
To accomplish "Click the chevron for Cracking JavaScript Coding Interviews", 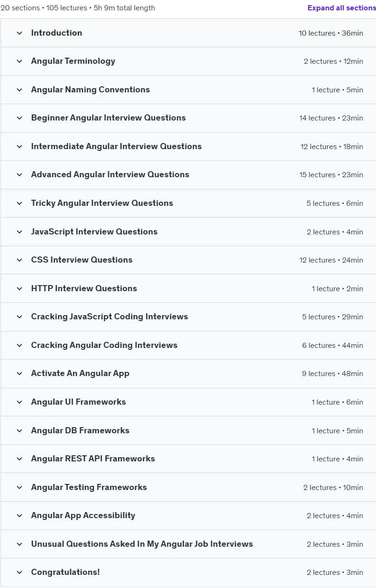I will tap(19, 317).
